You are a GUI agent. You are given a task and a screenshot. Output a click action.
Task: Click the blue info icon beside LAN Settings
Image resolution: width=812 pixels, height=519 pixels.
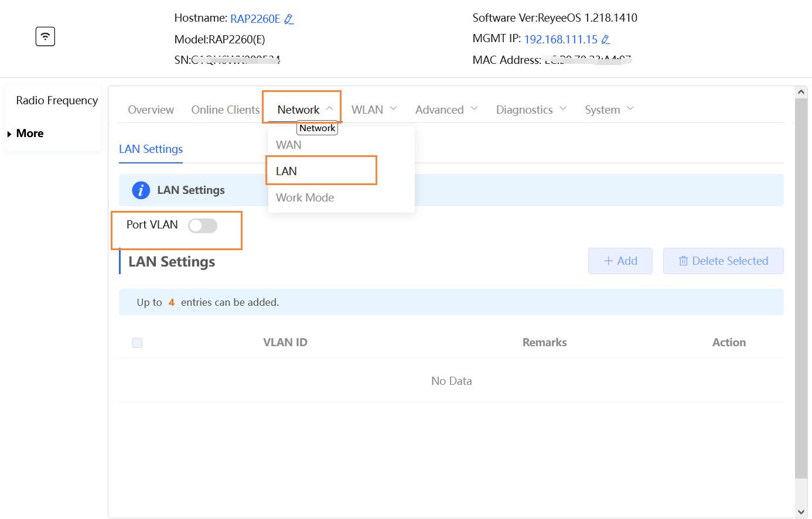[141, 190]
